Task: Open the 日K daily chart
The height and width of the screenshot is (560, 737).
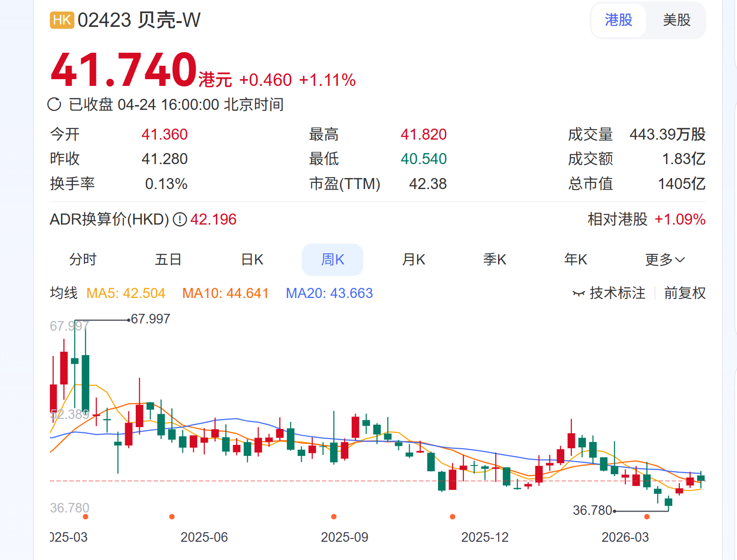Action: pyautogui.click(x=252, y=259)
